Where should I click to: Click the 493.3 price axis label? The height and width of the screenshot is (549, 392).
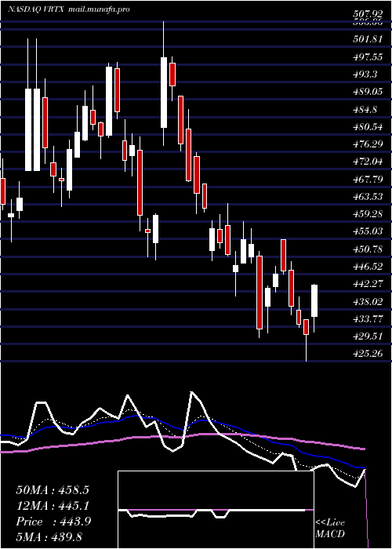[365, 74]
